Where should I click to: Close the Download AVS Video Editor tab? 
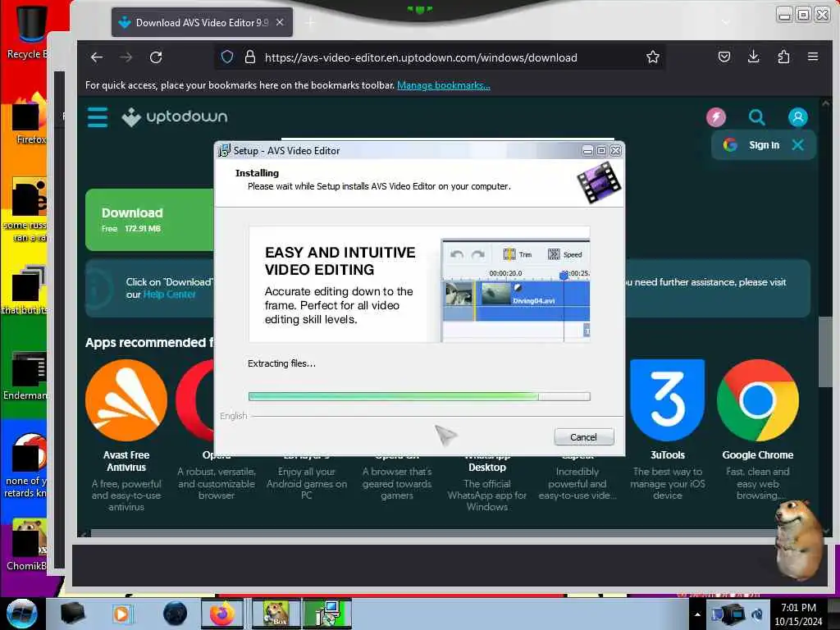click(280, 22)
